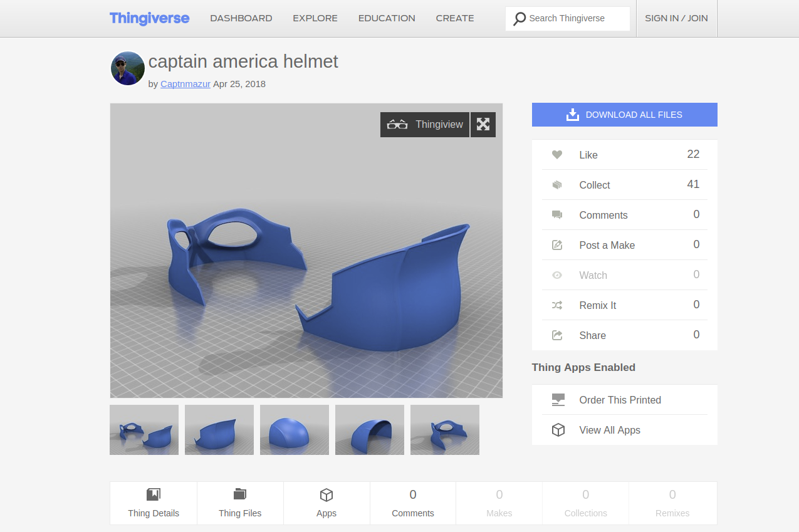The image size is (799, 532).
Task: Click the main helmet preview image
Action: [x=306, y=251]
